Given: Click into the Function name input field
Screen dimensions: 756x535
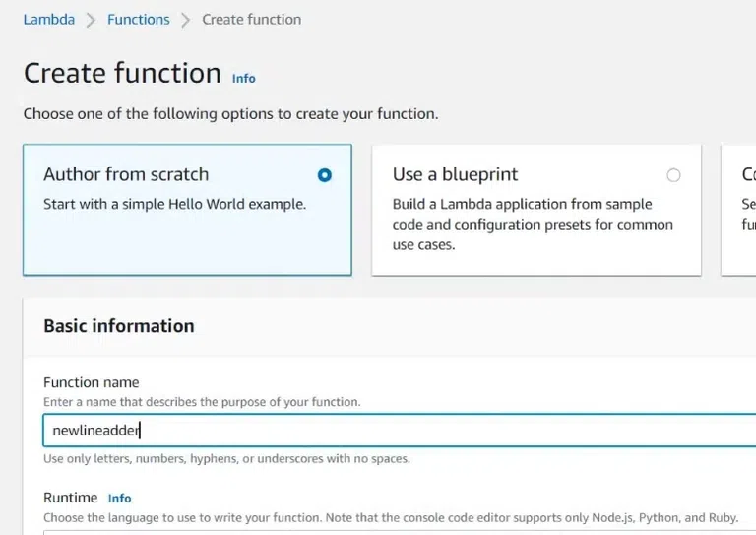Looking at the screenshot, I should [x=394, y=430].
